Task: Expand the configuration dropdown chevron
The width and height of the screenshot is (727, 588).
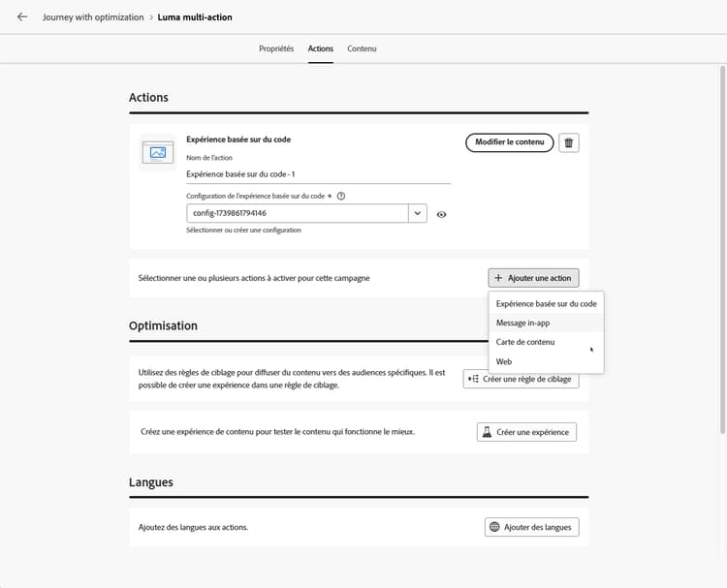Action: coord(417,213)
